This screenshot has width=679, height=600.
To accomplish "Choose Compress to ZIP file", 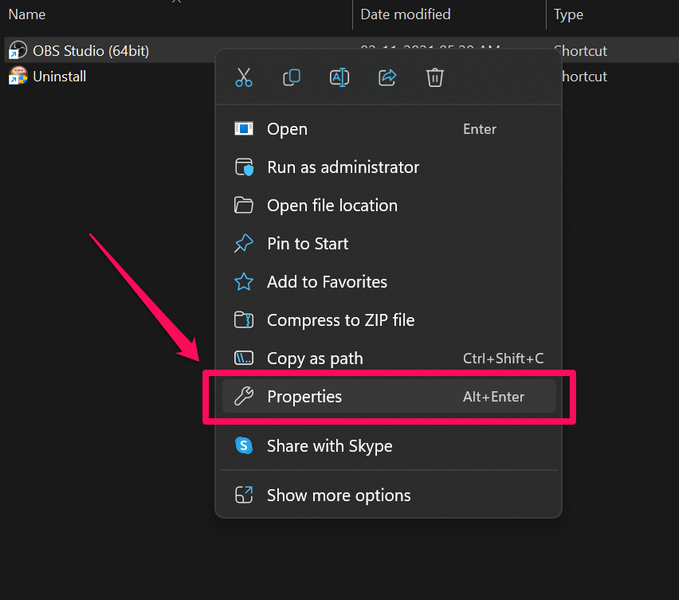I will (340, 320).
